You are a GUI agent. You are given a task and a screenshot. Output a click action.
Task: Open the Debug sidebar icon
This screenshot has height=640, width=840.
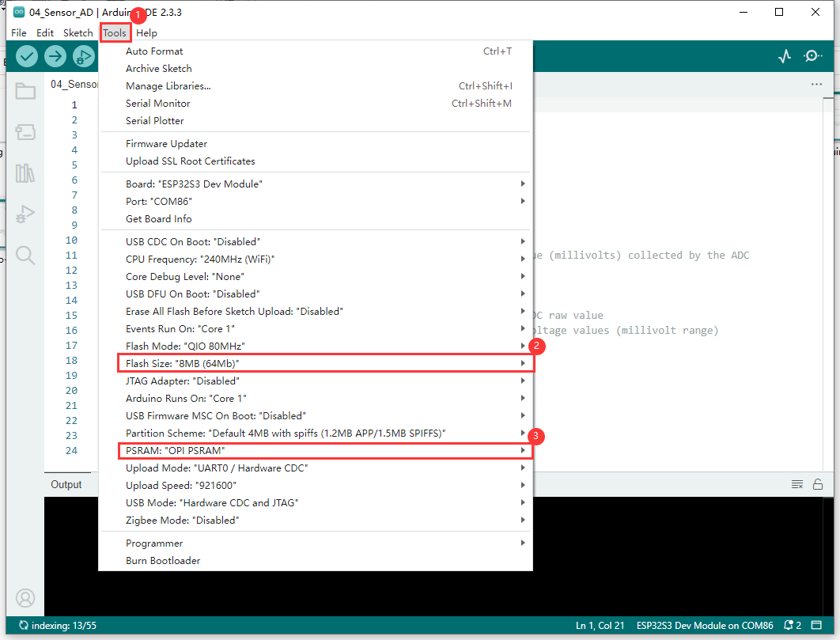pos(25,214)
